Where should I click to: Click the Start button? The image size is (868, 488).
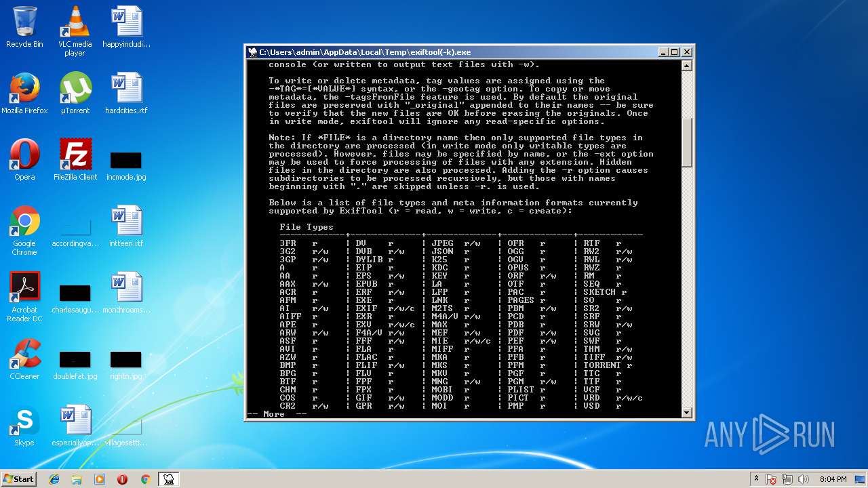[x=19, y=479]
